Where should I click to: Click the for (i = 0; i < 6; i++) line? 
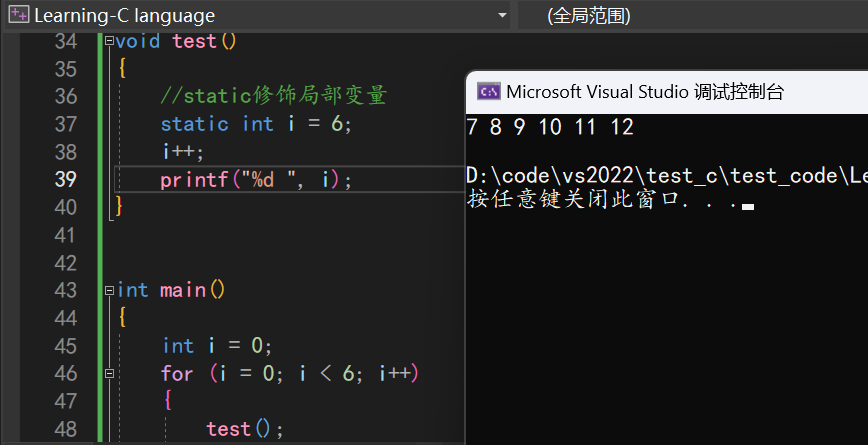point(290,374)
